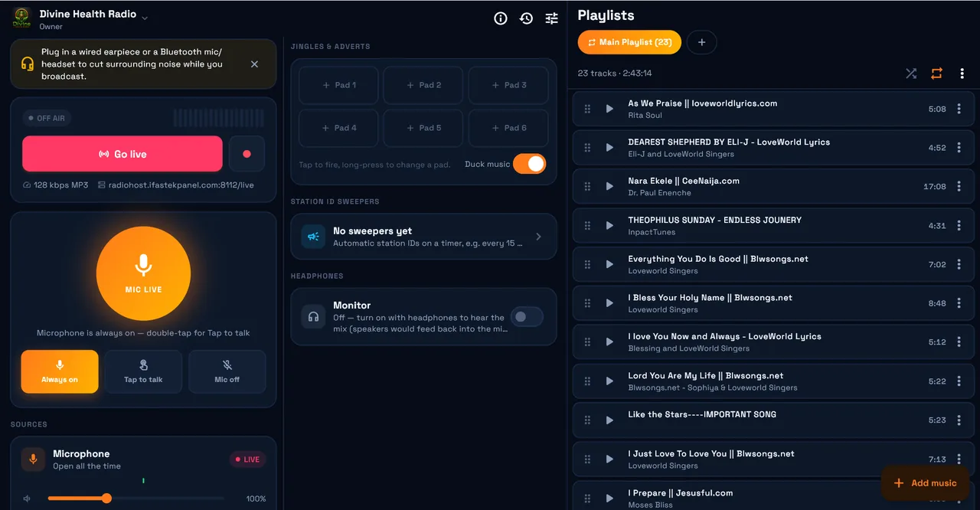Viewport: 980px width, 510px height.
Task: Click the microphone LIVE status badge
Action: pyautogui.click(x=247, y=459)
